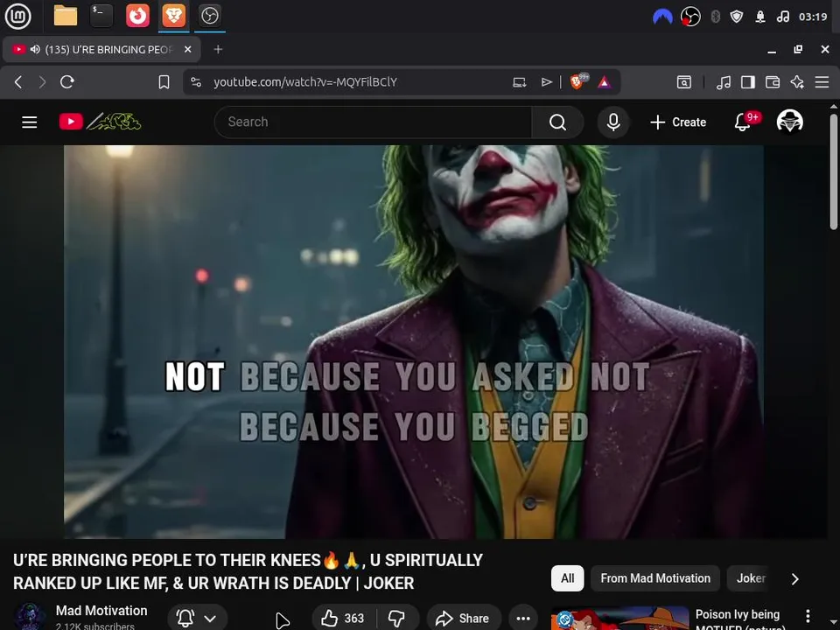The image size is (840, 630).
Task: Click the page vertical scrollbar thumb
Action: tap(833, 171)
